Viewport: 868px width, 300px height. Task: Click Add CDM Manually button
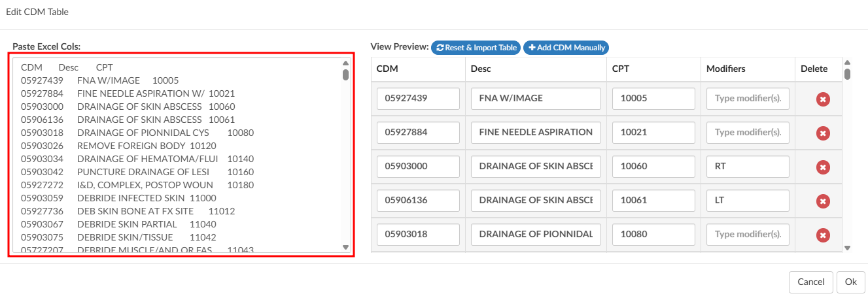click(x=566, y=48)
